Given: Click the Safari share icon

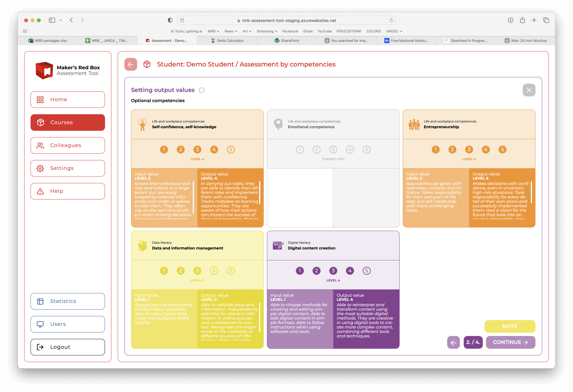Looking at the screenshot, I should (x=522, y=20).
